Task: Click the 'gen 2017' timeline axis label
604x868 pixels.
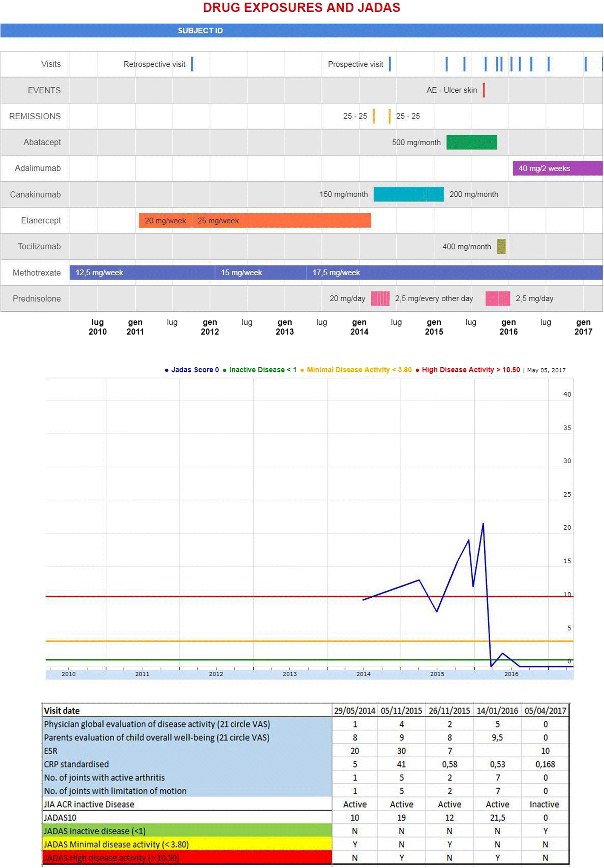Action: (583, 327)
